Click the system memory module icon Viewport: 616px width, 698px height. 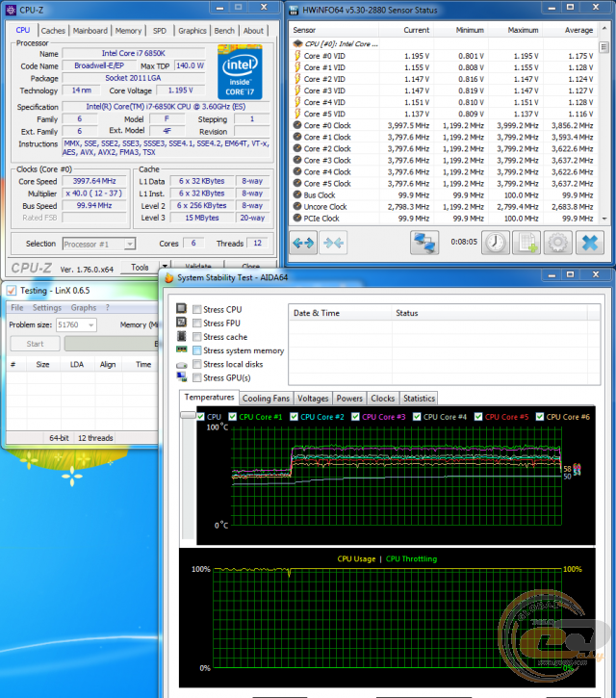click(181, 349)
